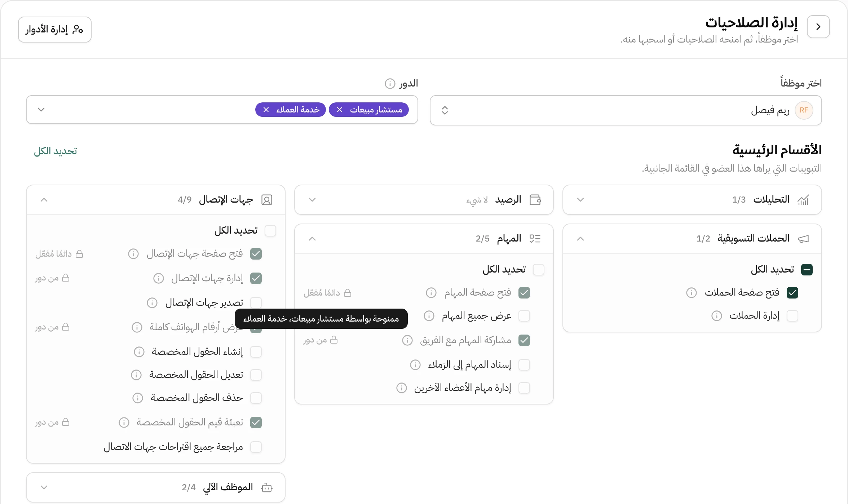
Task: Remove the خدمة العملاء role tag
Action: point(266,110)
